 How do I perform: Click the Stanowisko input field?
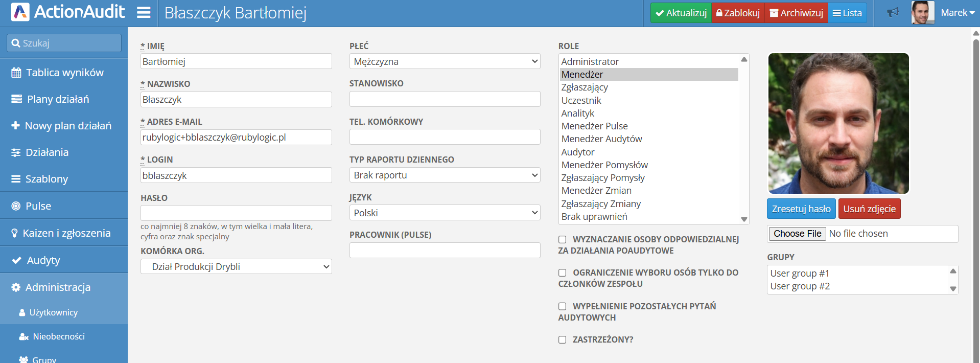click(445, 99)
